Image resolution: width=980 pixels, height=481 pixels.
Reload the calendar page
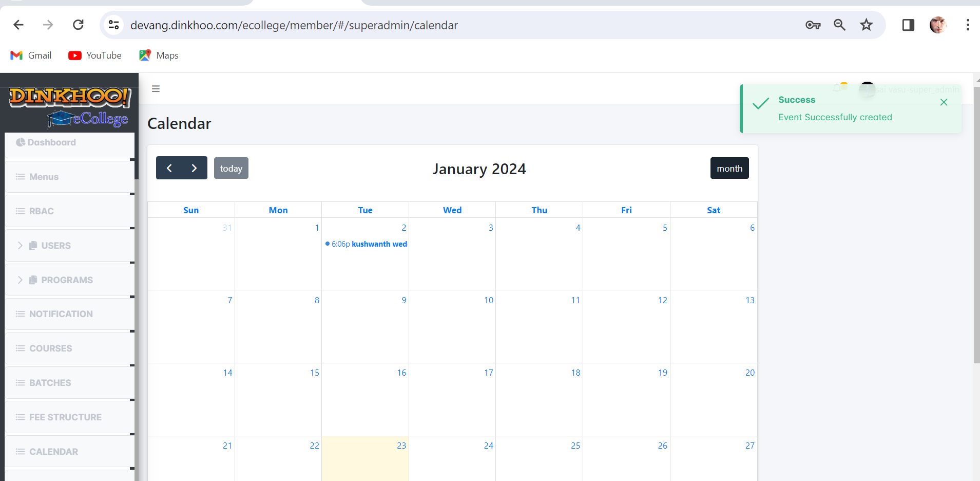click(78, 25)
